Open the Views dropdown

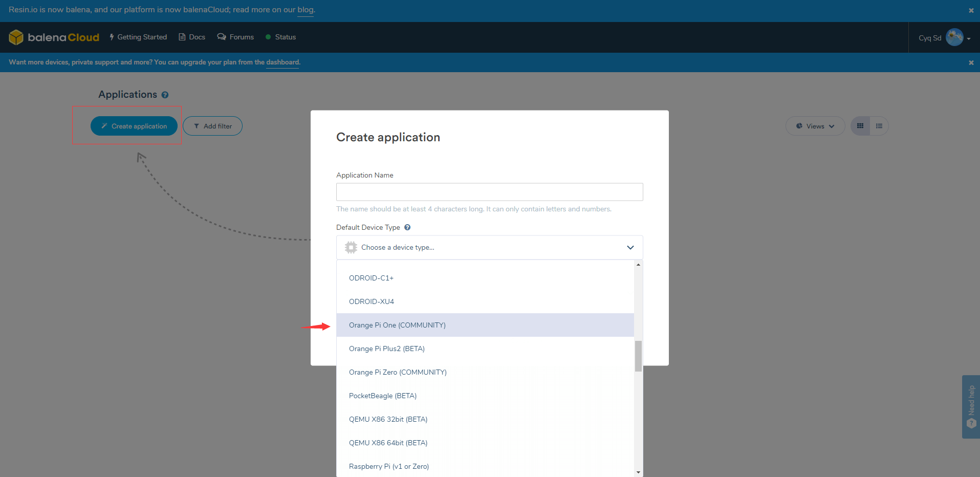[x=815, y=126]
